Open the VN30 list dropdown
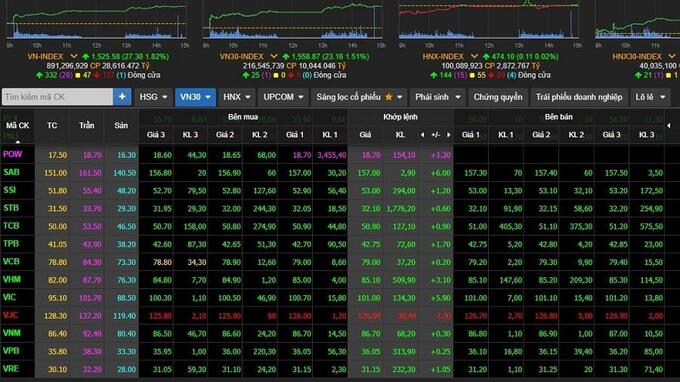Viewport: 680px width, 382px height. [195, 97]
